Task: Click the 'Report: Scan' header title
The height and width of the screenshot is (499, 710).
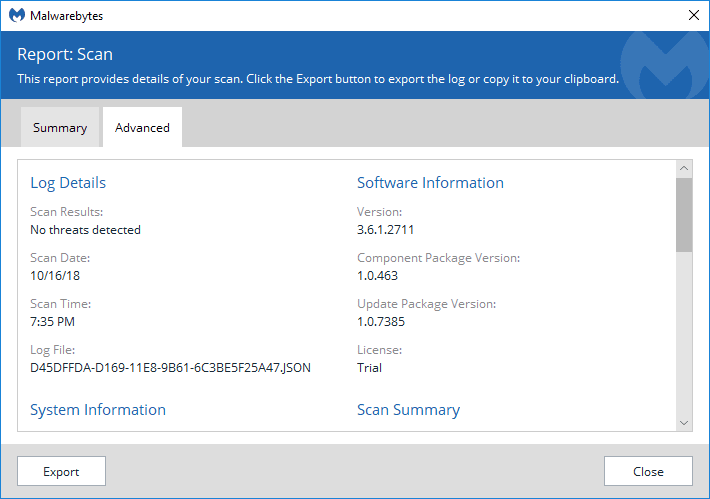Action: coord(65,54)
